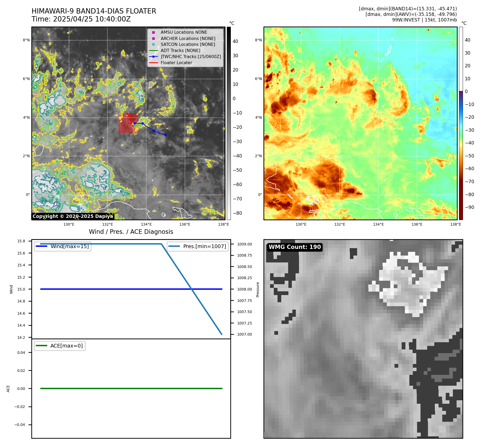
Task: Click 'ARCHER Locations [NONE]' legend label
Action: click(188, 38)
